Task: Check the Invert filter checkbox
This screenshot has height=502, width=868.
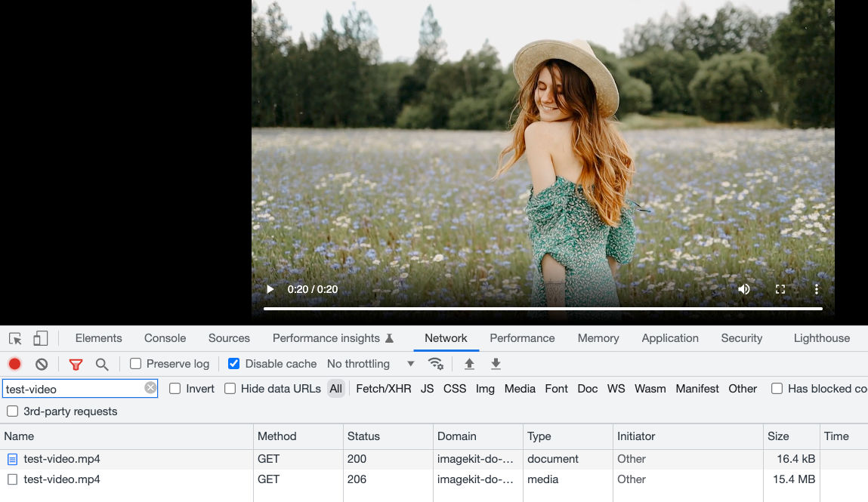Action: pos(175,389)
